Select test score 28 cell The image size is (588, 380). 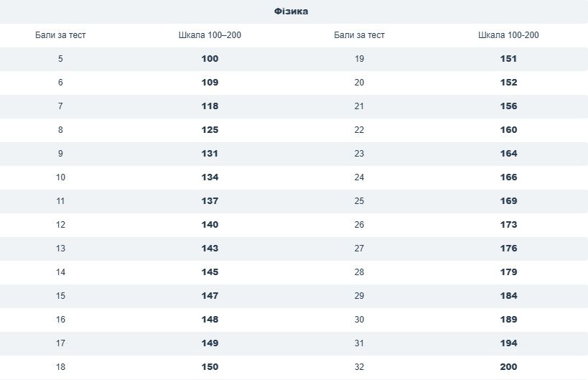click(359, 272)
